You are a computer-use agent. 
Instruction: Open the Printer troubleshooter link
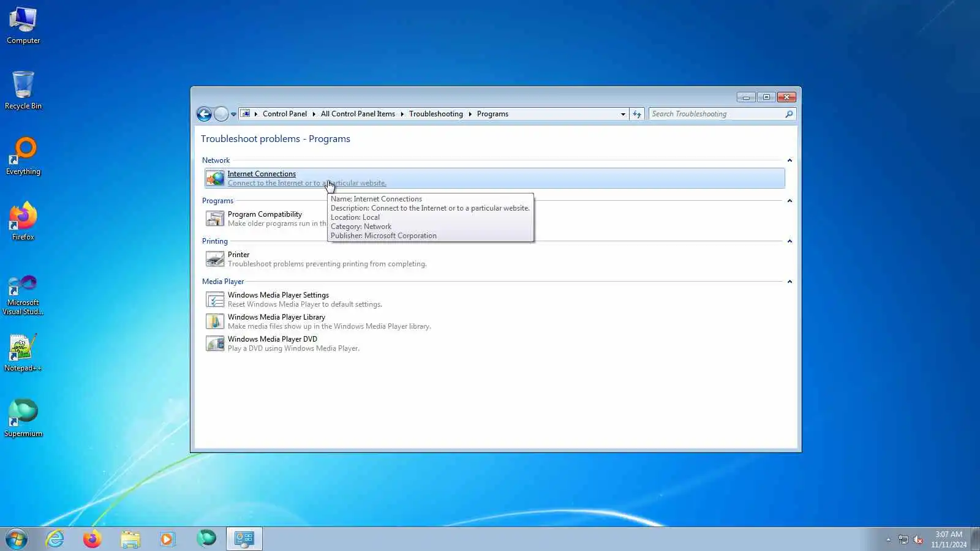pyautogui.click(x=239, y=255)
